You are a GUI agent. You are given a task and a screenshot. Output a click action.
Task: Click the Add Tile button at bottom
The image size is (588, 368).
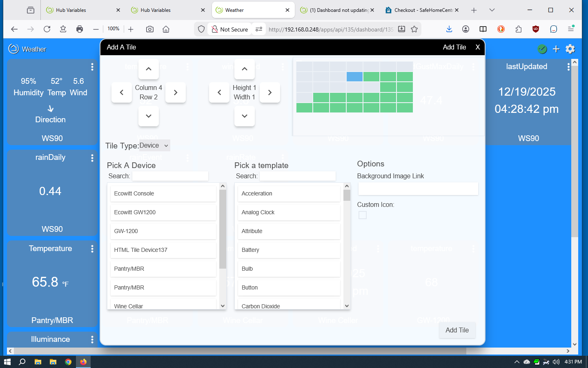(x=457, y=330)
